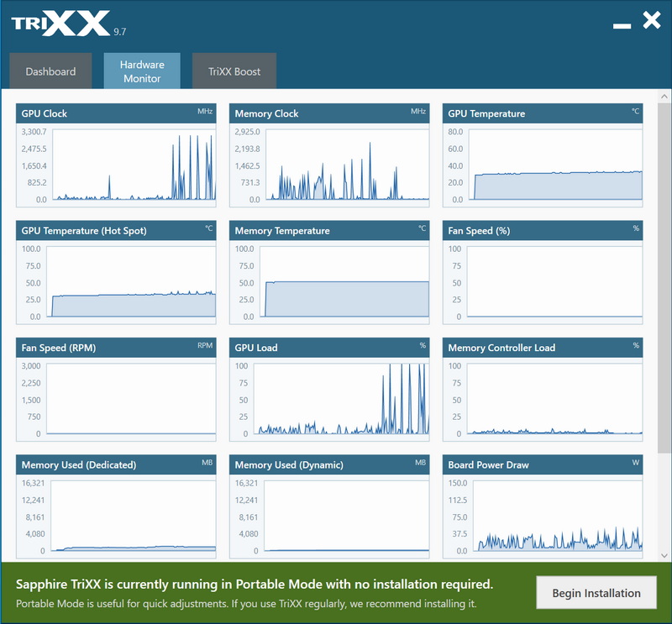The image size is (672, 624).
Task: Click the "Board Power Draw" panel title
Action: coord(489,464)
